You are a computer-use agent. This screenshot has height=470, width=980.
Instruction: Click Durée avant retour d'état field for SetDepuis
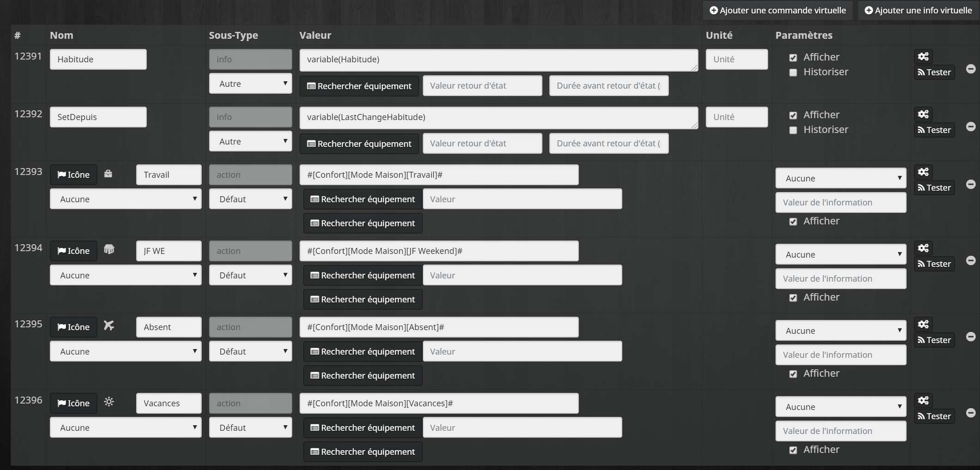(x=609, y=143)
